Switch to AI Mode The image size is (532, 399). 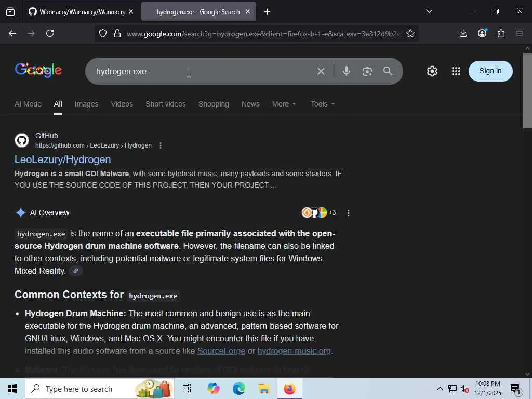[28, 104]
